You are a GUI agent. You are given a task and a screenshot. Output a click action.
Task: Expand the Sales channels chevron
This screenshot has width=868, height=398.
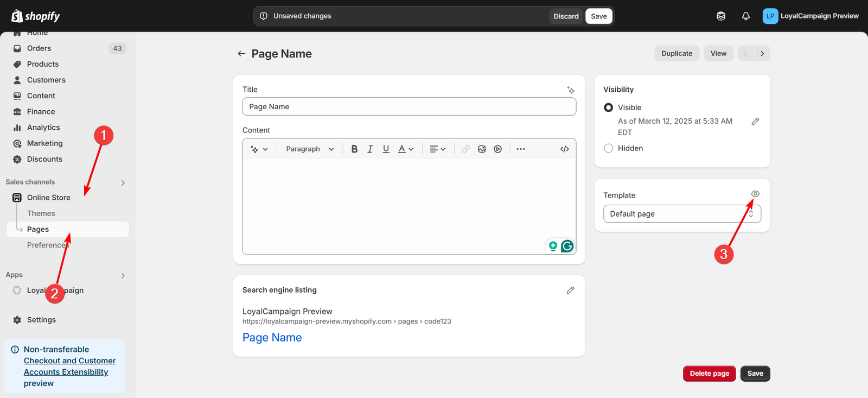(123, 183)
